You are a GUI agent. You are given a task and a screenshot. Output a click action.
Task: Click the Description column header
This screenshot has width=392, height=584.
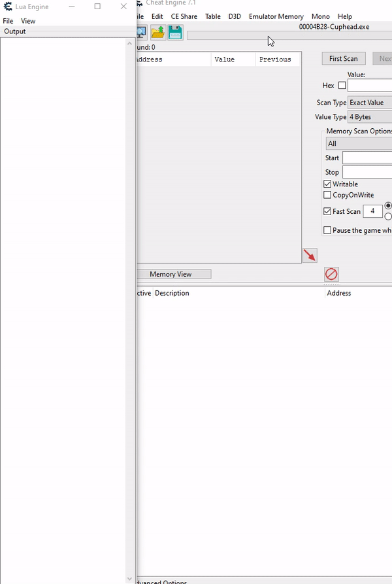(238, 293)
